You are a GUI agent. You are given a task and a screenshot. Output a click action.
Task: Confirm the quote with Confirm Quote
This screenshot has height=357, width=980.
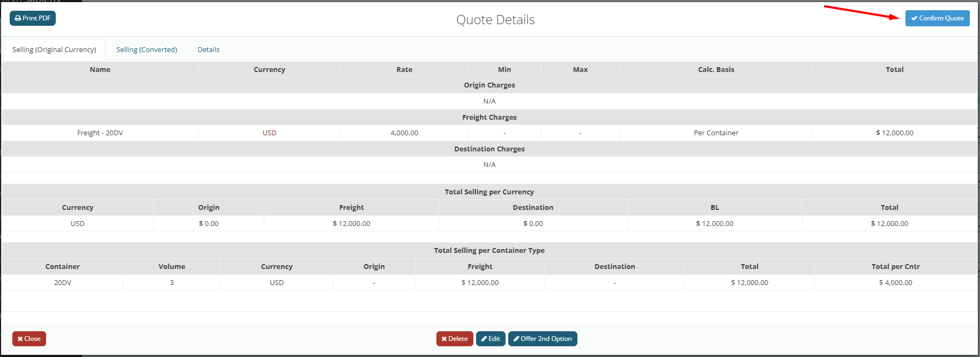point(937,18)
